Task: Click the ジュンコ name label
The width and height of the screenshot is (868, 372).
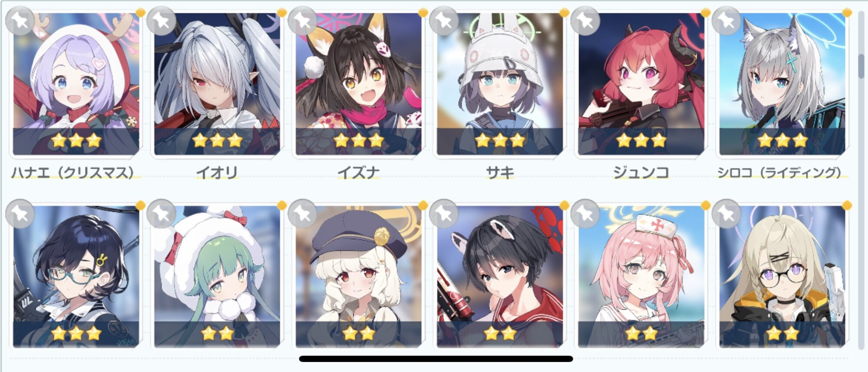Action: pyautogui.click(x=641, y=173)
